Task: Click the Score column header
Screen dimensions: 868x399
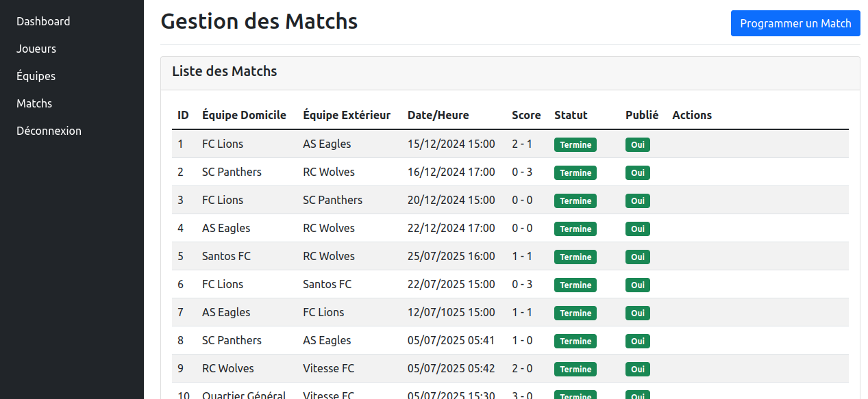Action: [x=526, y=115]
